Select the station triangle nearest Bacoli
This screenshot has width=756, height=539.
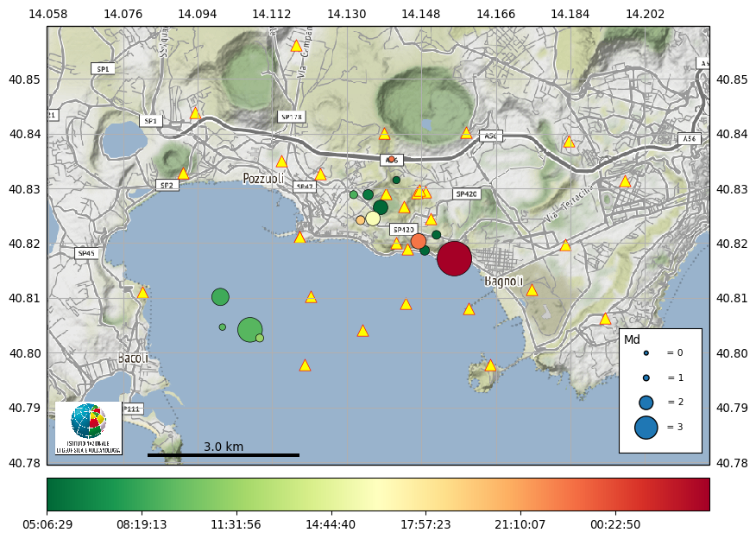click(142, 293)
